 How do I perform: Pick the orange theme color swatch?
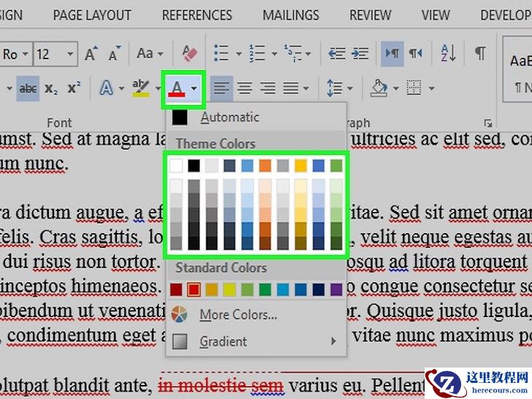point(265,166)
